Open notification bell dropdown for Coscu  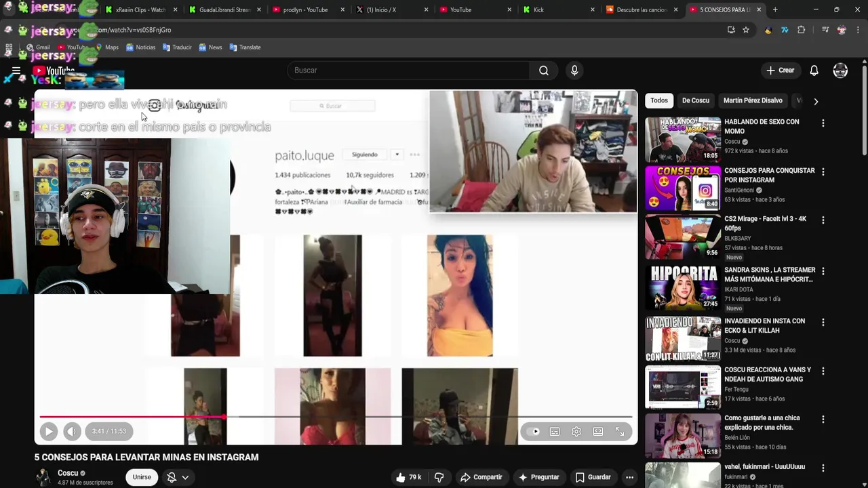[x=178, y=477]
